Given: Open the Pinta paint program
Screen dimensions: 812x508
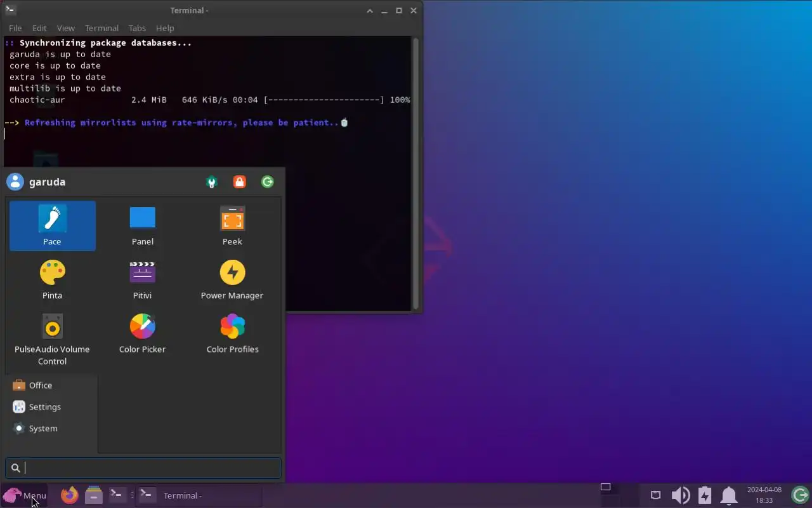Looking at the screenshot, I should [x=52, y=279].
